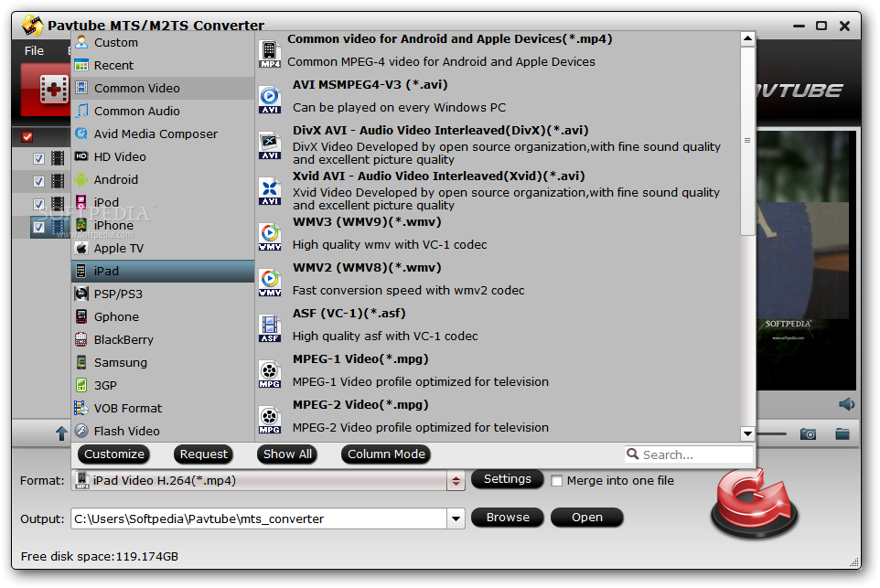Click the Apple TV logo icon
This screenshot has height=588, width=880.
[82, 248]
